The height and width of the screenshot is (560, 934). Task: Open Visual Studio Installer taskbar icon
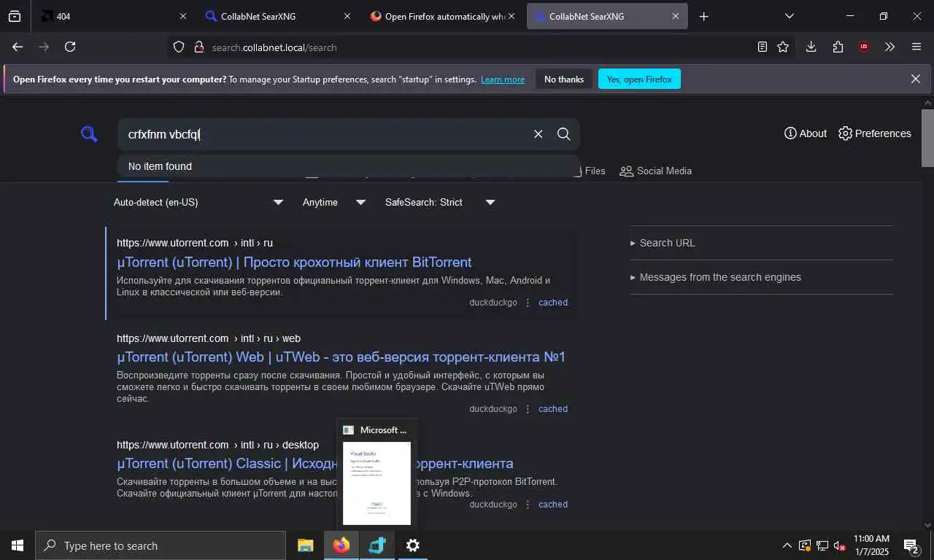coord(377,545)
